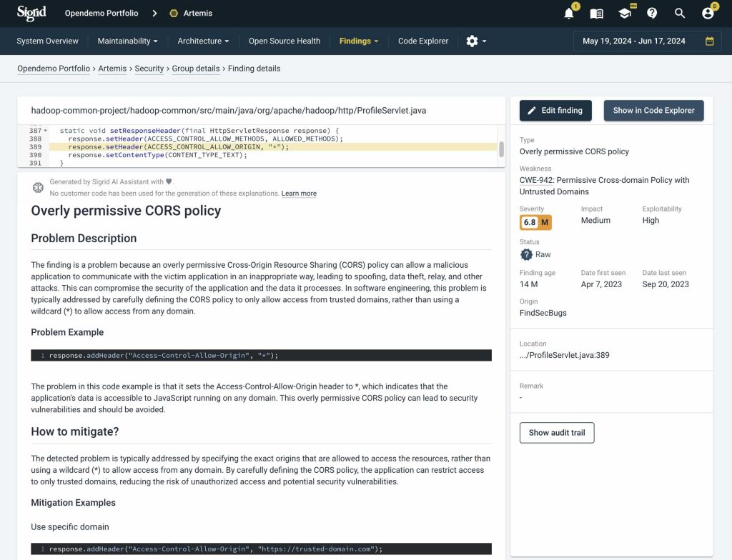
Task: Click the Edit finding button
Action: 555,111
